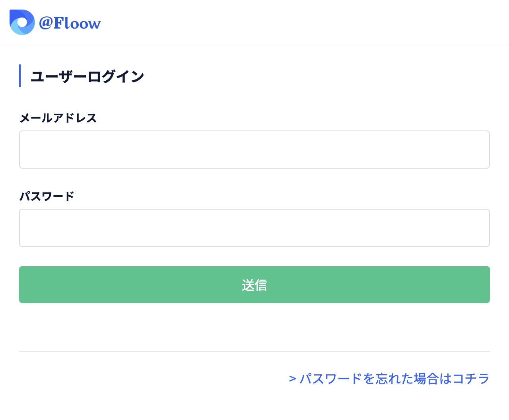The image size is (509, 420).
Task: Click the forgot password link arrow
Action: (x=293, y=378)
